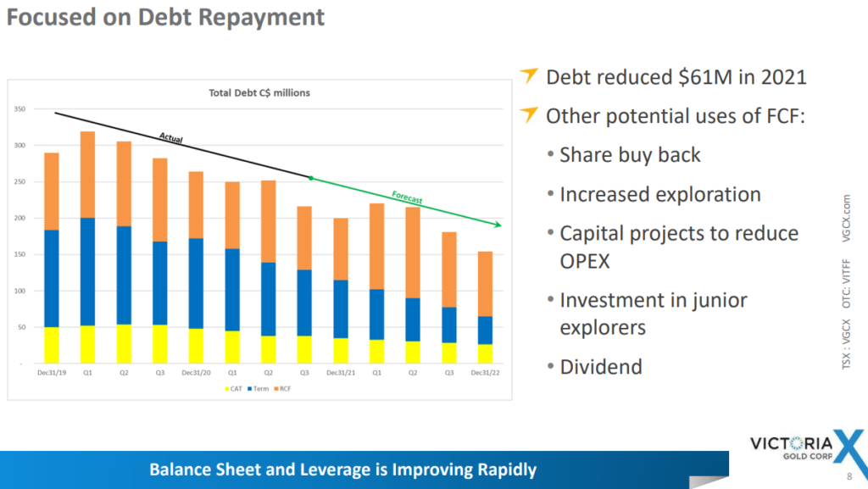This screenshot has width=868, height=489.
Task: Click the Dec31/20 axis label
Action: coord(196,373)
